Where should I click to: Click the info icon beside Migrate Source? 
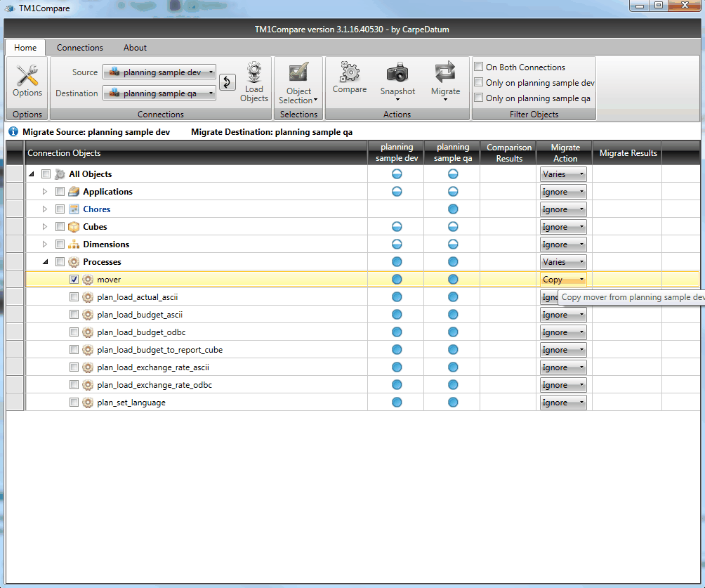point(13,132)
